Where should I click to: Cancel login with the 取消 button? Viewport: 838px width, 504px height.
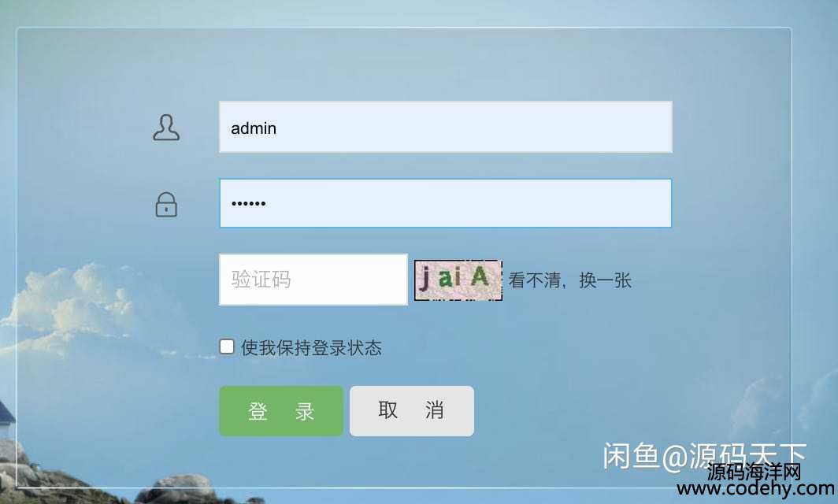click(x=411, y=411)
